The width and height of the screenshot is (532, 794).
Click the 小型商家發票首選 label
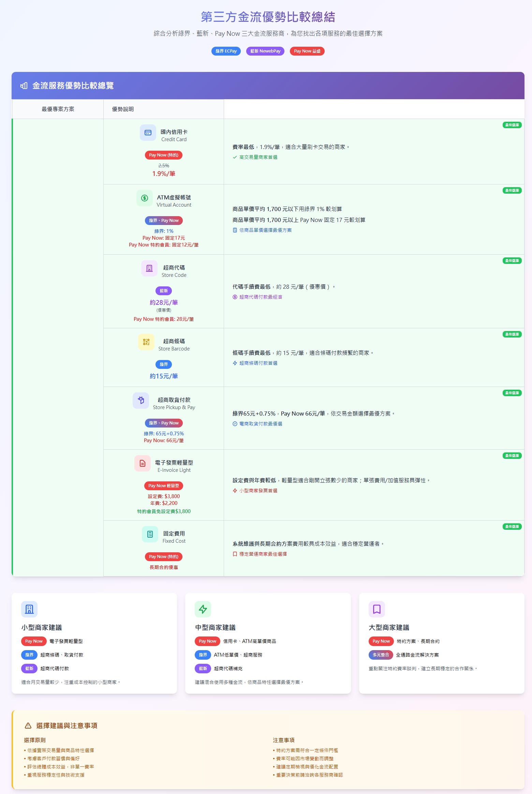coord(258,491)
